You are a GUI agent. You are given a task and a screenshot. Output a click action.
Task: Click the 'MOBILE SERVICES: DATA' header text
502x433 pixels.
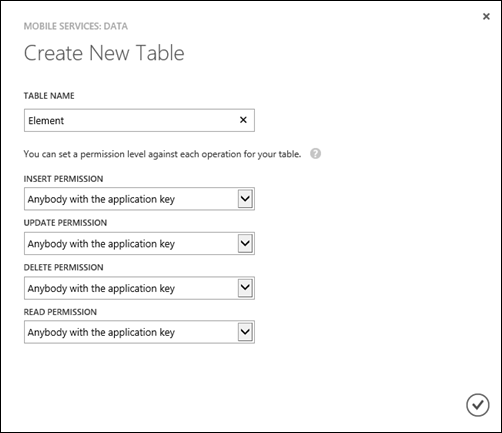76,26
